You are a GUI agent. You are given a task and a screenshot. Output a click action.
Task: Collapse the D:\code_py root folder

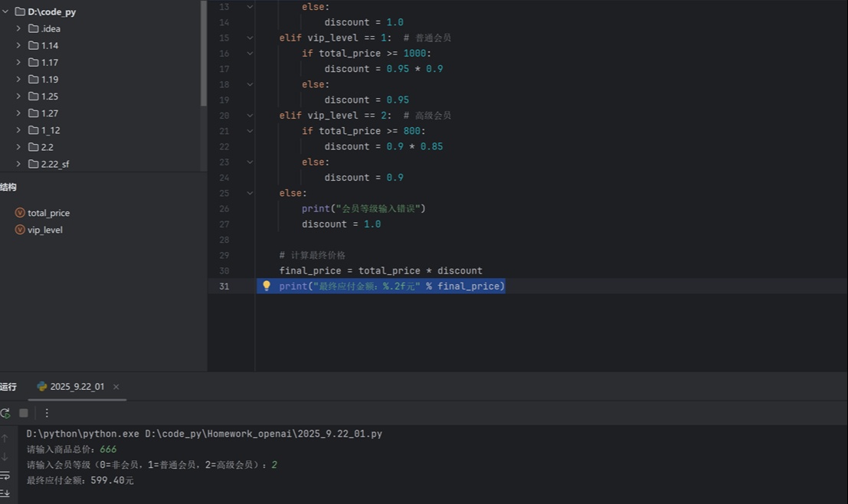(5, 11)
